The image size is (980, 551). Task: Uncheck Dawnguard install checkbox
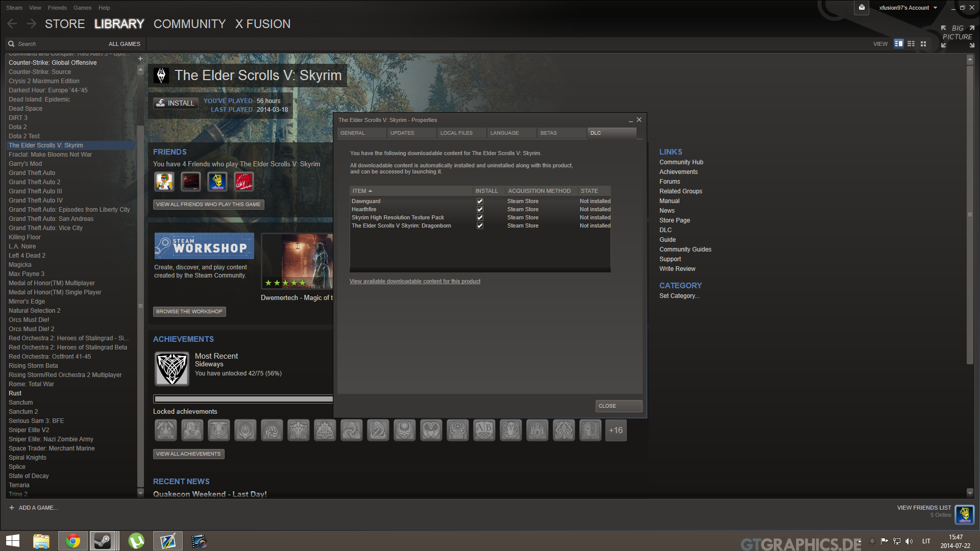click(x=480, y=202)
